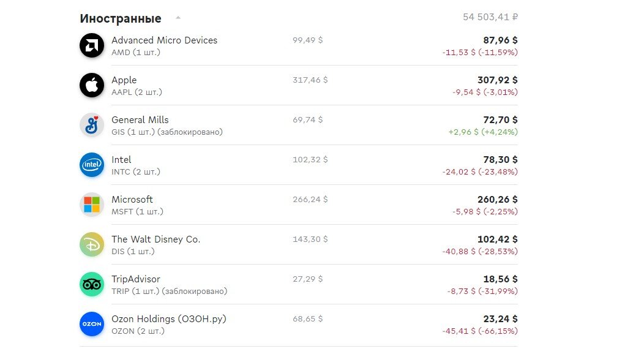Select the blue OZON logo icon

pyautogui.click(x=92, y=325)
